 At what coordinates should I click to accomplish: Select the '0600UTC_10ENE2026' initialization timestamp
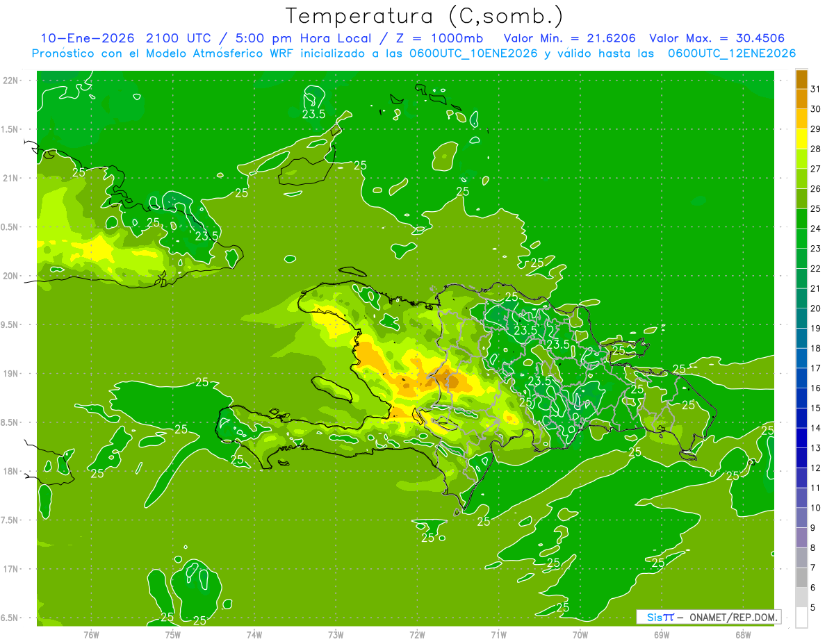[473, 53]
